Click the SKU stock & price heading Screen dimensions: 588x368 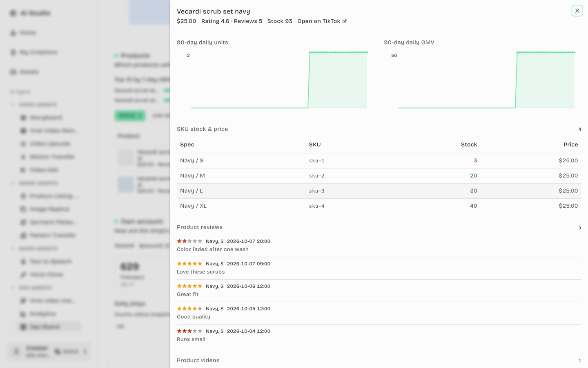203,129
